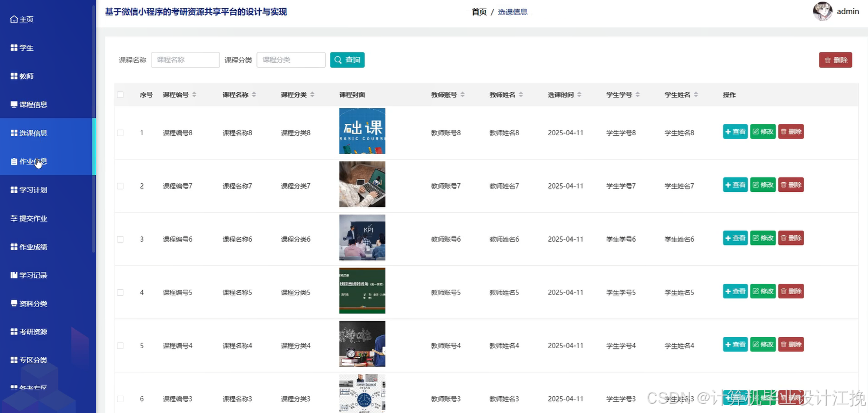Click the 提交作业 sliders icon
Viewport: 868px width, 413px height.
click(x=14, y=218)
